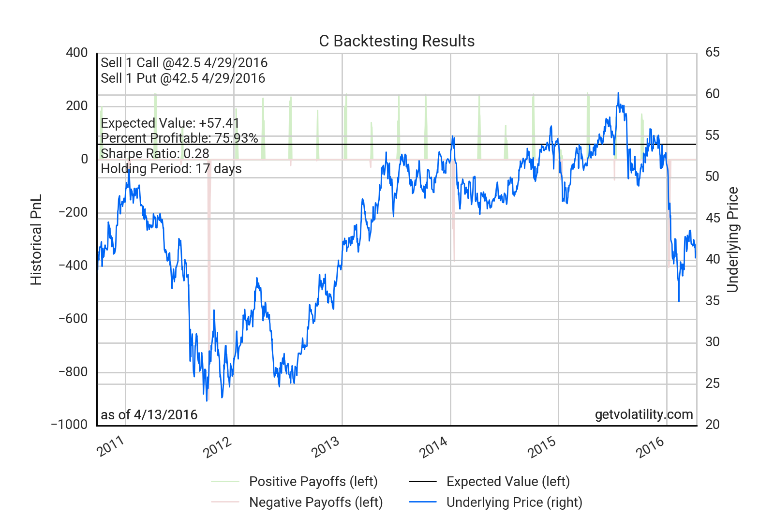
Task: Click the −800 tick on the PnL axis
Action: coord(73,372)
